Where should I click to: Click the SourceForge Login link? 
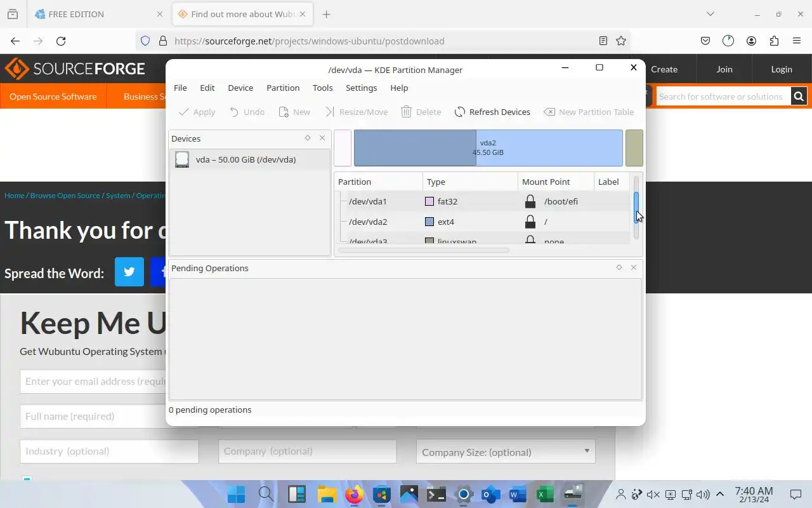click(782, 69)
